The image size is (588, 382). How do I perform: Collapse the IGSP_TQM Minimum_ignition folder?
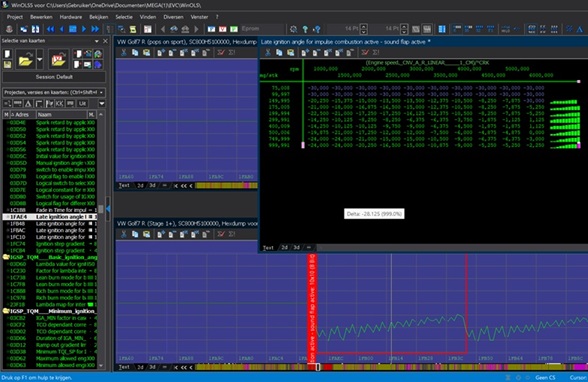coord(6,311)
